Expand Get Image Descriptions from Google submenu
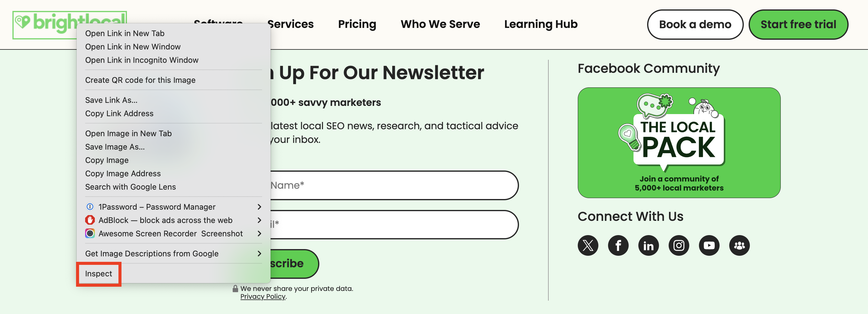This screenshot has height=314, width=868. coord(259,254)
